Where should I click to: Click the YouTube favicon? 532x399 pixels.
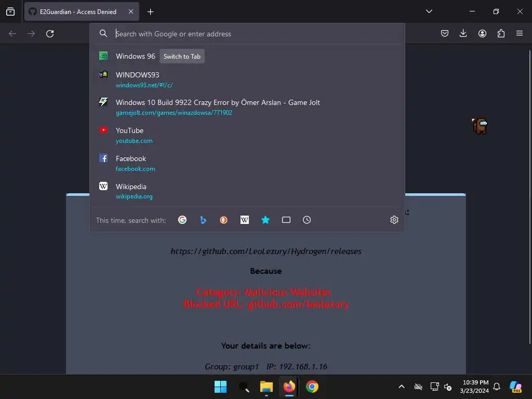pos(103,130)
